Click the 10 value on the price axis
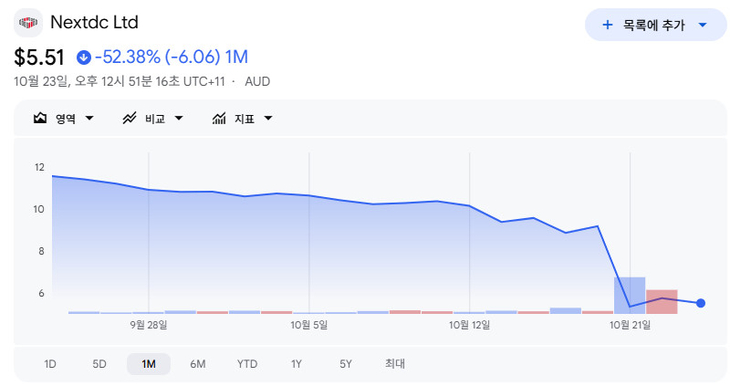Viewport: 730px width, 386px height. (x=39, y=209)
